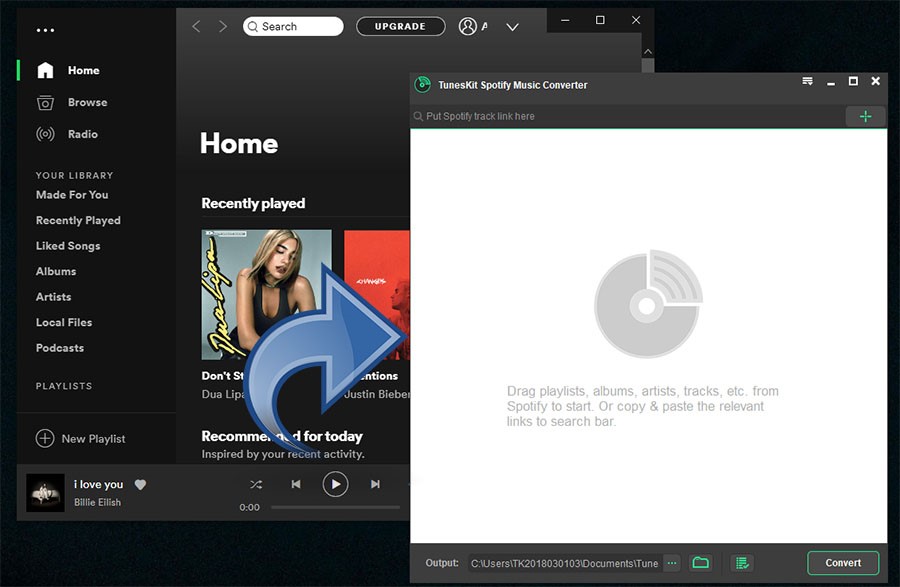Open the Dua Lipa album thumbnail
The height and width of the screenshot is (587, 900).
click(266, 294)
